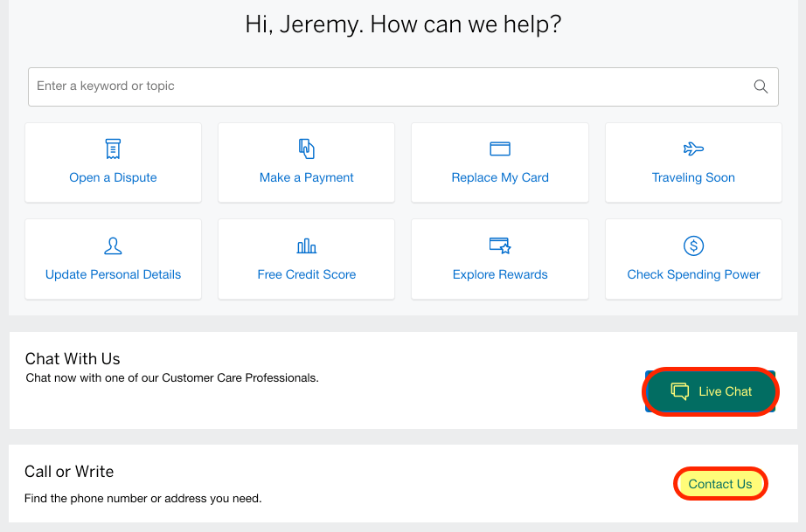The height and width of the screenshot is (532, 806).
Task: Click the Live Chat speech bubble icon
Action: point(679,391)
